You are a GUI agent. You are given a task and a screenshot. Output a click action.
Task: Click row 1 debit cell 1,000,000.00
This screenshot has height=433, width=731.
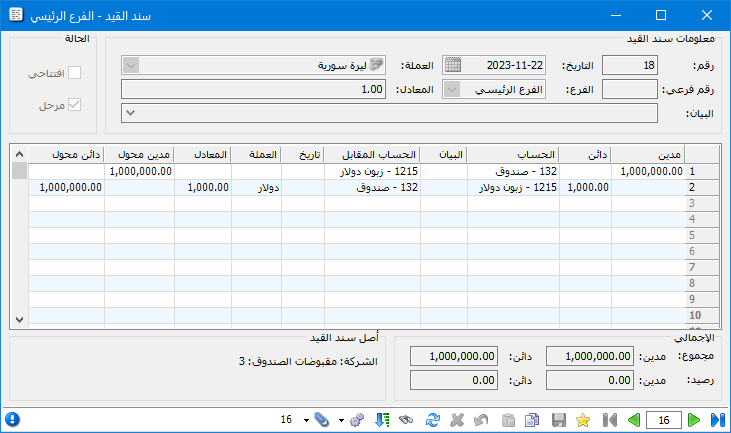[648, 172]
